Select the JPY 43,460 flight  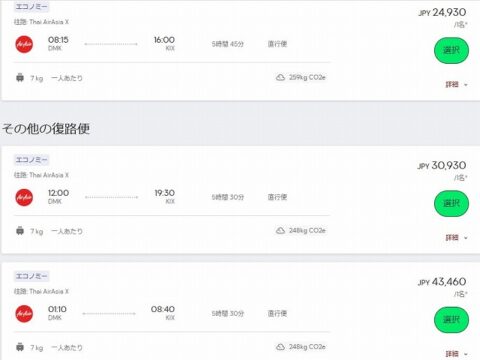(x=451, y=320)
